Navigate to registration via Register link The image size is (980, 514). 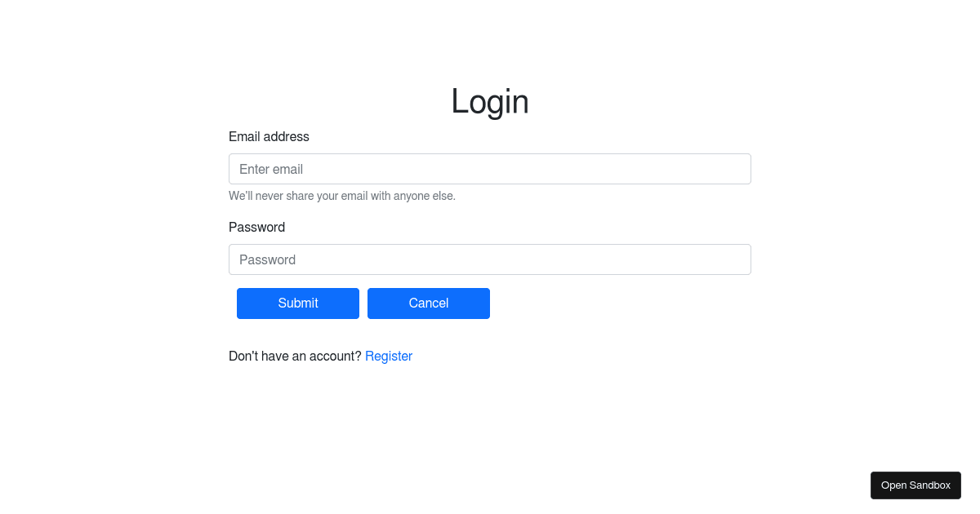pos(389,356)
